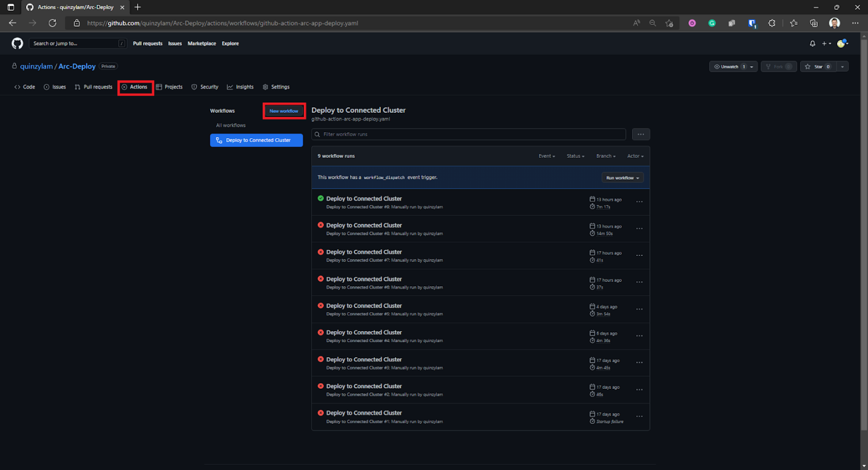Go back to the previous page

[13, 23]
